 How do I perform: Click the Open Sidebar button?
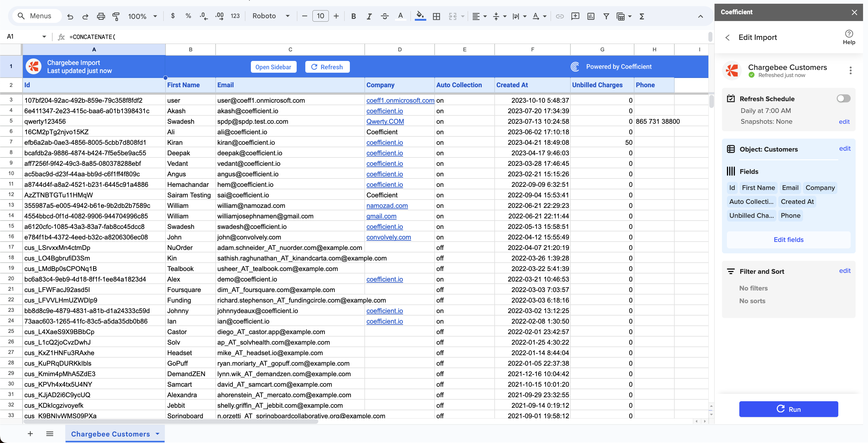click(273, 67)
